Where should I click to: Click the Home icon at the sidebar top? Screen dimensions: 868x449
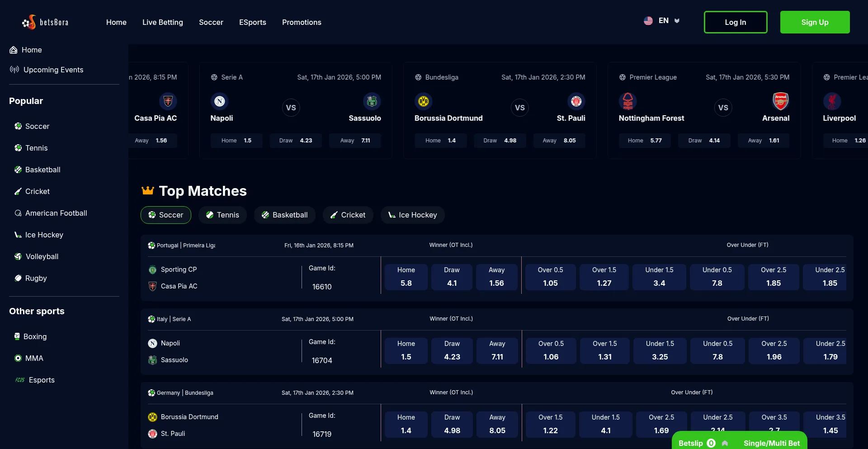point(13,50)
